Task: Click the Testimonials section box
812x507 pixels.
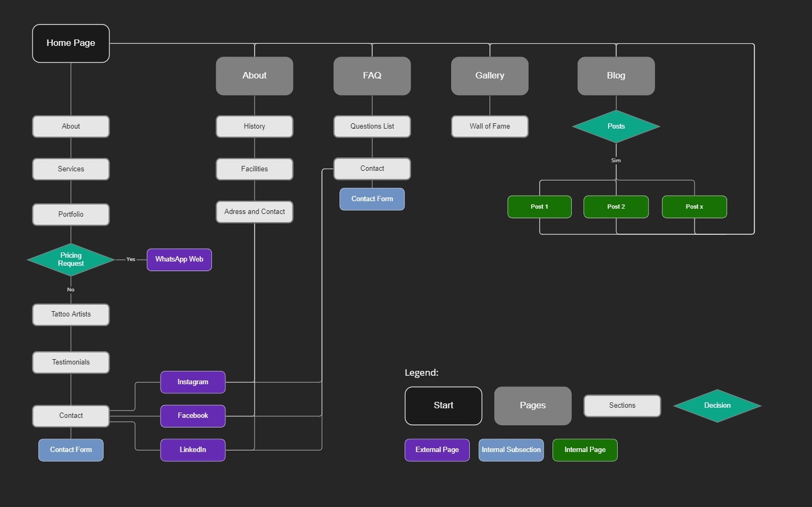Action: [71, 362]
